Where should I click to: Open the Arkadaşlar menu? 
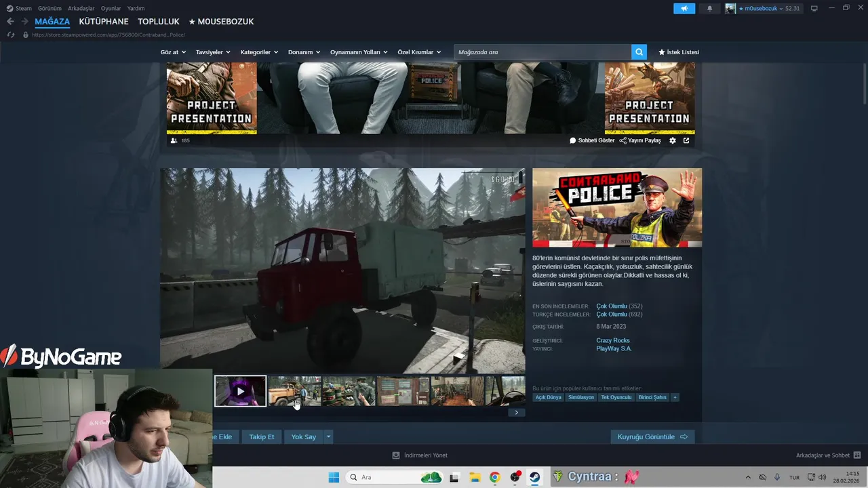(81, 8)
